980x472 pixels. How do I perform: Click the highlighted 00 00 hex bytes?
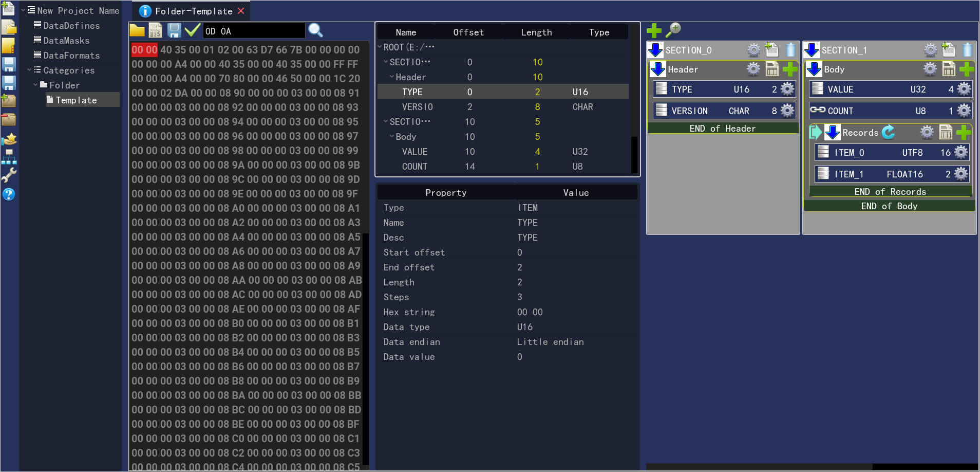coord(144,50)
